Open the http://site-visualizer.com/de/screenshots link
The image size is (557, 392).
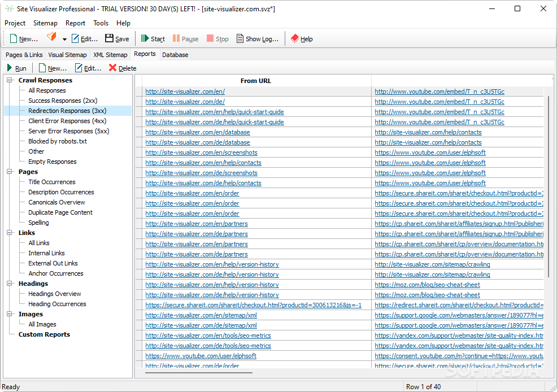coord(201,173)
